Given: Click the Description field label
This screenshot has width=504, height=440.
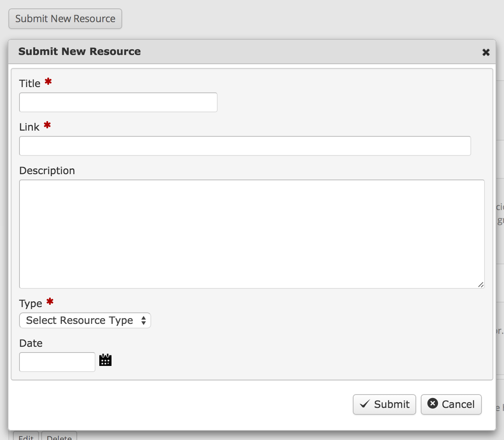Looking at the screenshot, I should [47, 171].
